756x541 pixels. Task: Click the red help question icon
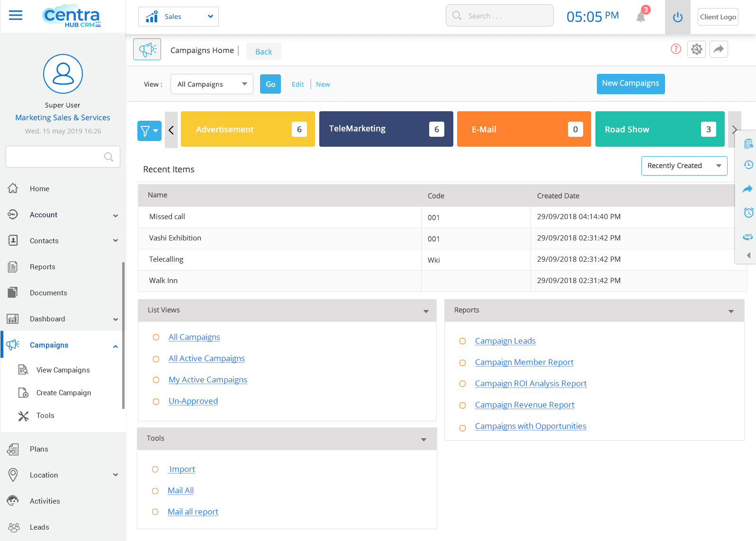(675, 49)
